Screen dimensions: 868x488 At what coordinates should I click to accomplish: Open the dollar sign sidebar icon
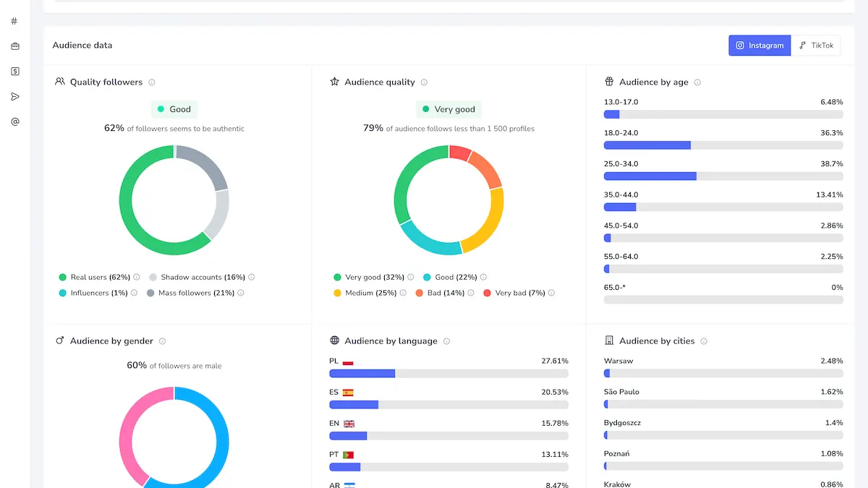click(14, 71)
